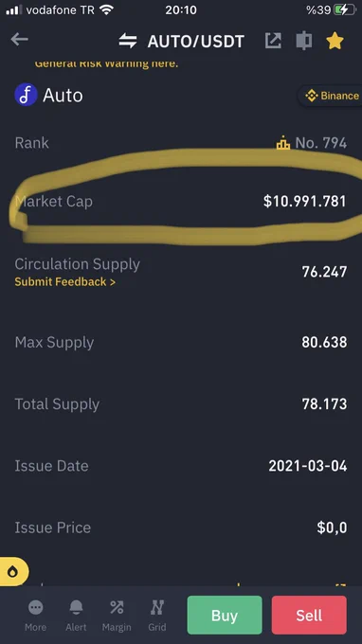
Task: Open the Binance data source badge
Action: coord(331,96)
